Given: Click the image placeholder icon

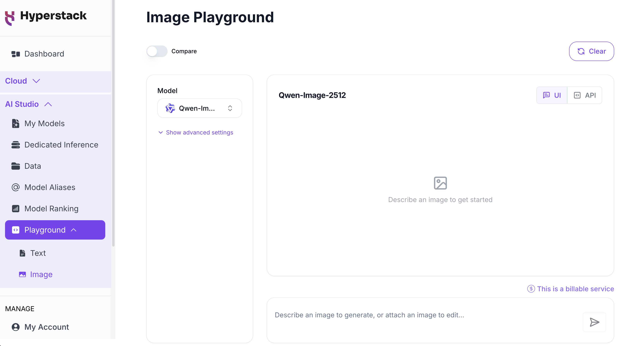Looking at the screenshot, I should tap(440, 183).
